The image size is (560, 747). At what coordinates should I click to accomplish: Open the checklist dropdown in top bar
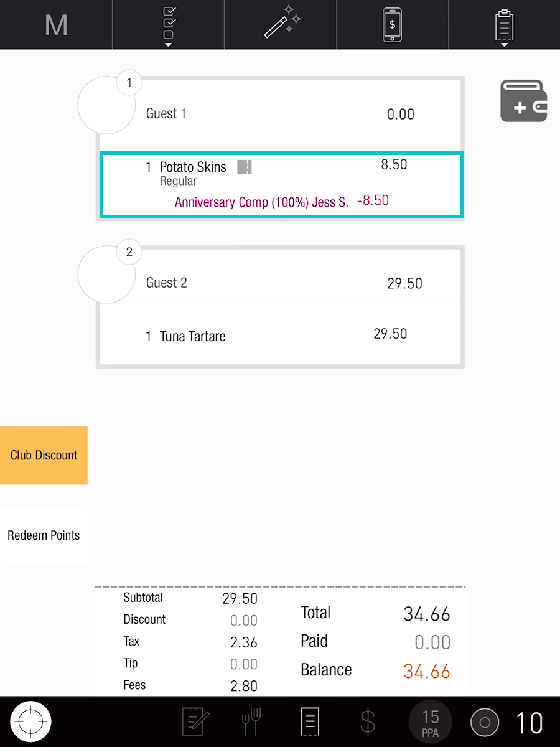pyautogui.click(x=168, y=25)
